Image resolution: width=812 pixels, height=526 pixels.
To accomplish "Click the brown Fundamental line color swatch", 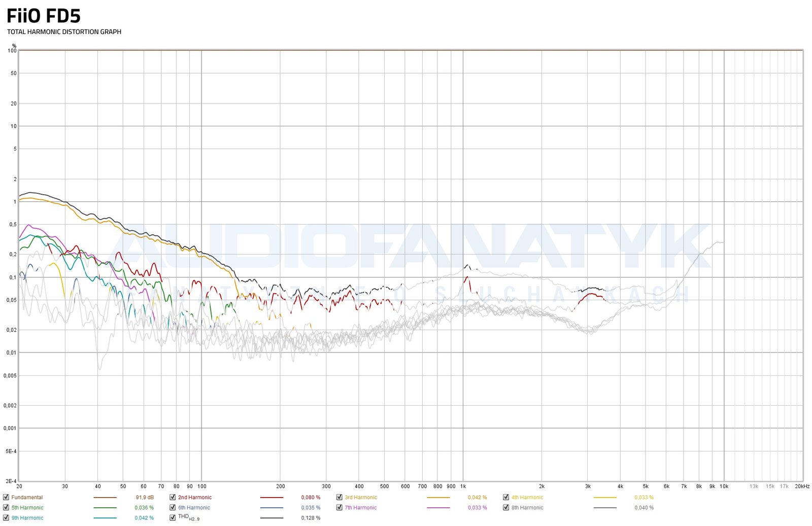I will click(x=105, y=498).
